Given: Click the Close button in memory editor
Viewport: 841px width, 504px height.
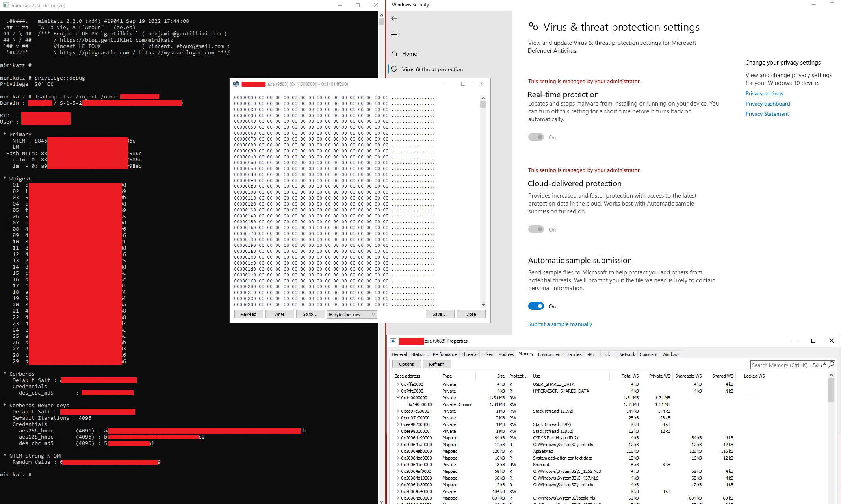Looking at the screenshot, I should click(x=471, y=314).
